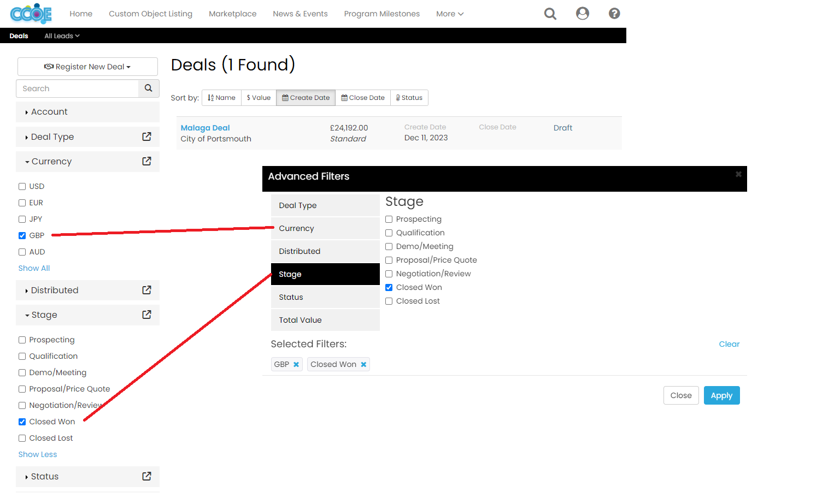
Task: Open the help question mark icon
Action: pyautogui.click(x=614, y=14)
